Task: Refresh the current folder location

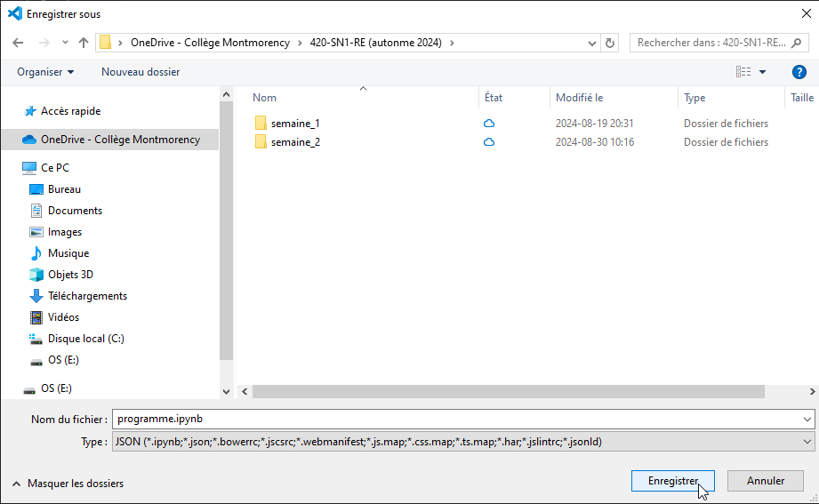Action: point(609,43)
